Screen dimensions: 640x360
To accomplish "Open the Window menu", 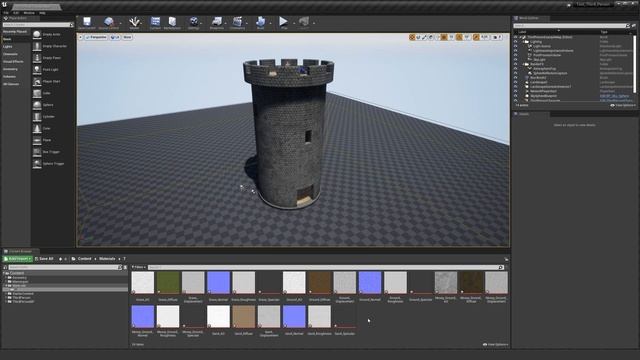I will pos(29,13).
